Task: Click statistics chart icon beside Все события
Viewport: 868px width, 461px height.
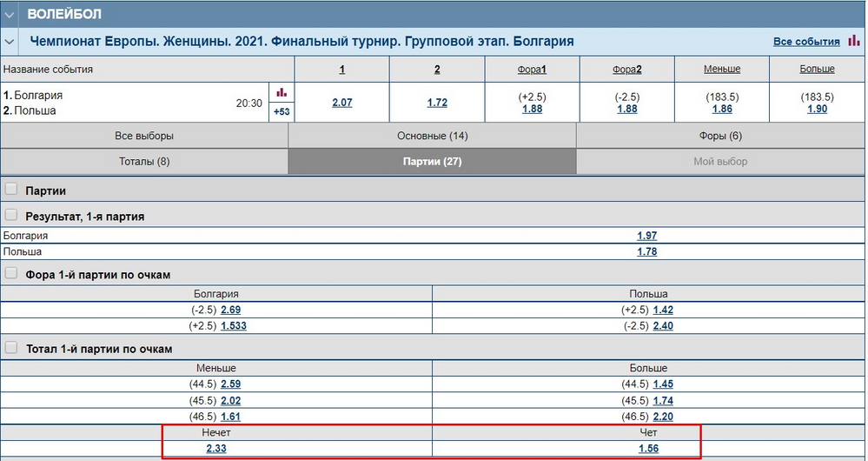Action: [854, 41]
